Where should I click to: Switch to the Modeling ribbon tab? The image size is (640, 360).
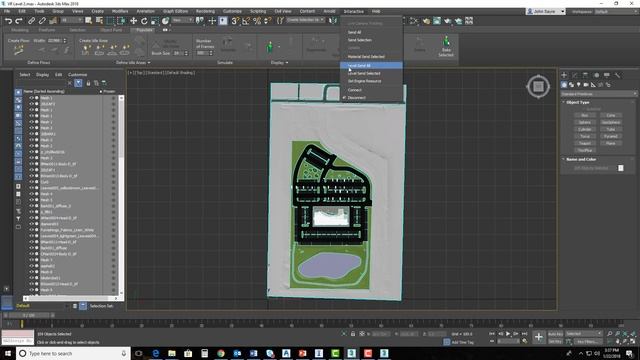coord(20,30)
